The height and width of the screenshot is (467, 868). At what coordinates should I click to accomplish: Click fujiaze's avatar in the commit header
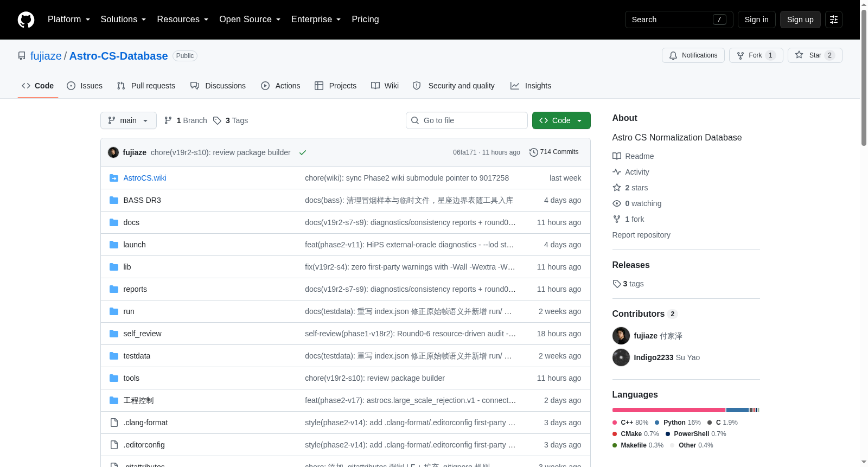(x=113, y=152)
